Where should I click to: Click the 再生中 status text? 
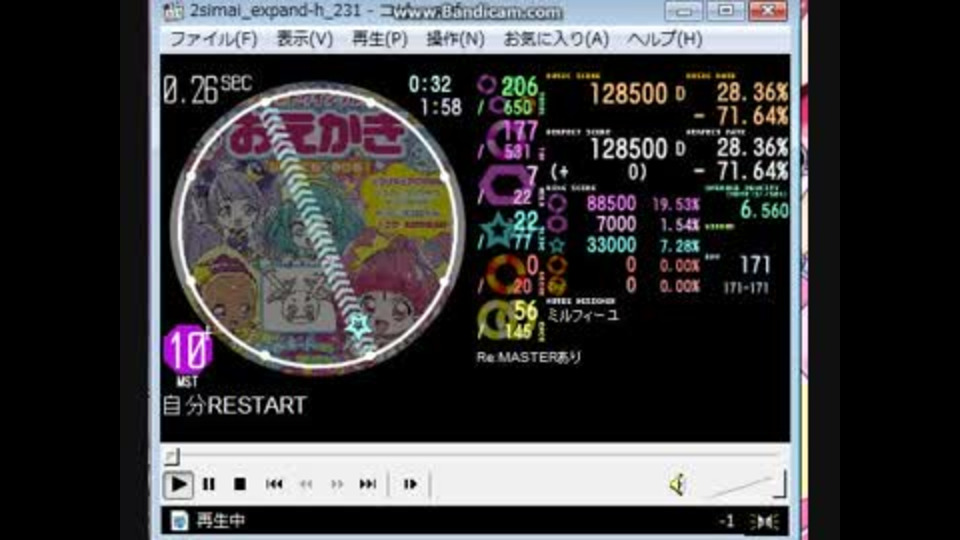(x=220, y=520)
